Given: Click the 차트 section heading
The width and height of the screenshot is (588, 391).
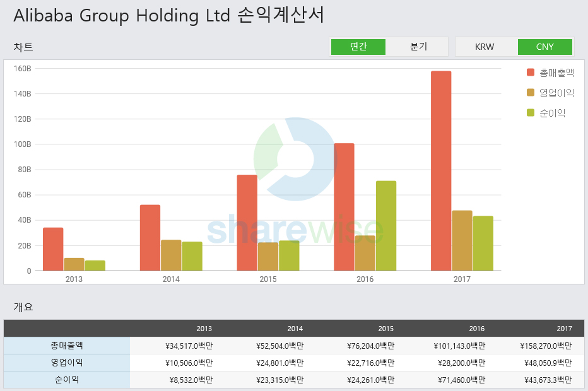Looking at the screenshot, I should pyautogui.click(x=23, y=47).
